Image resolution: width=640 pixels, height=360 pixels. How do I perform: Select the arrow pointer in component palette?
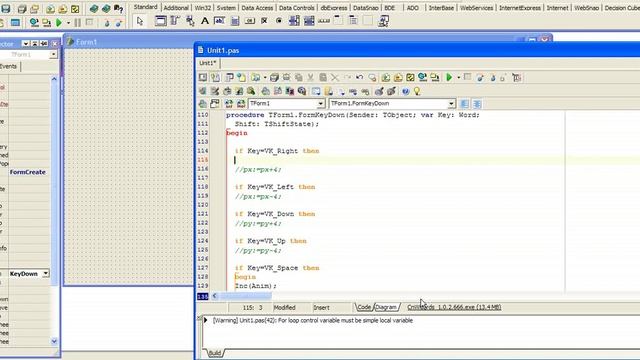tap(140, 21)
